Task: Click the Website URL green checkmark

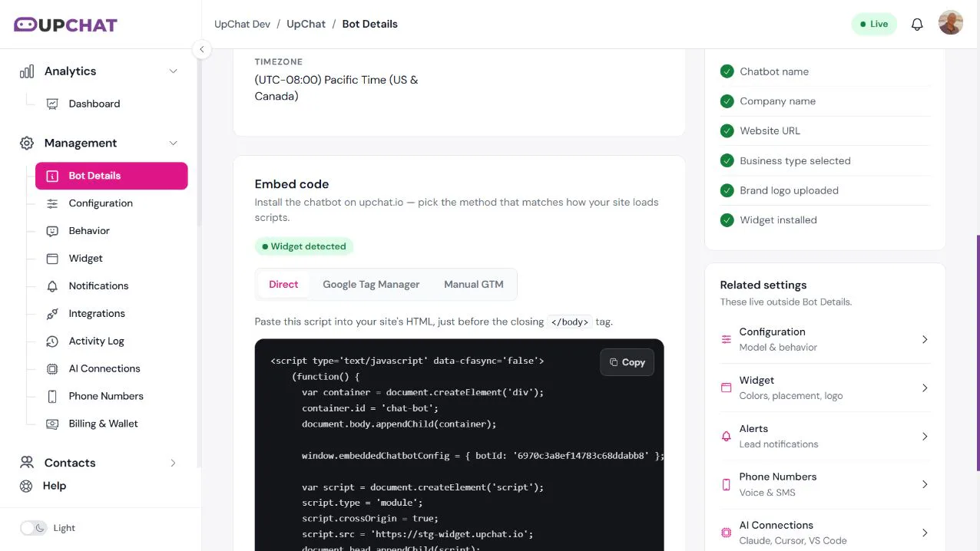Action: 727,131
